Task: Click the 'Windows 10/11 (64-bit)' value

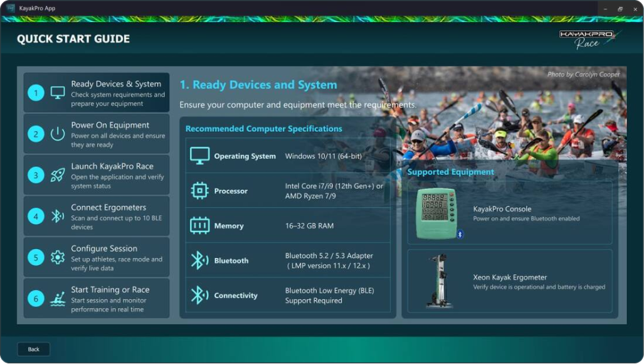Action: [324, 156]
